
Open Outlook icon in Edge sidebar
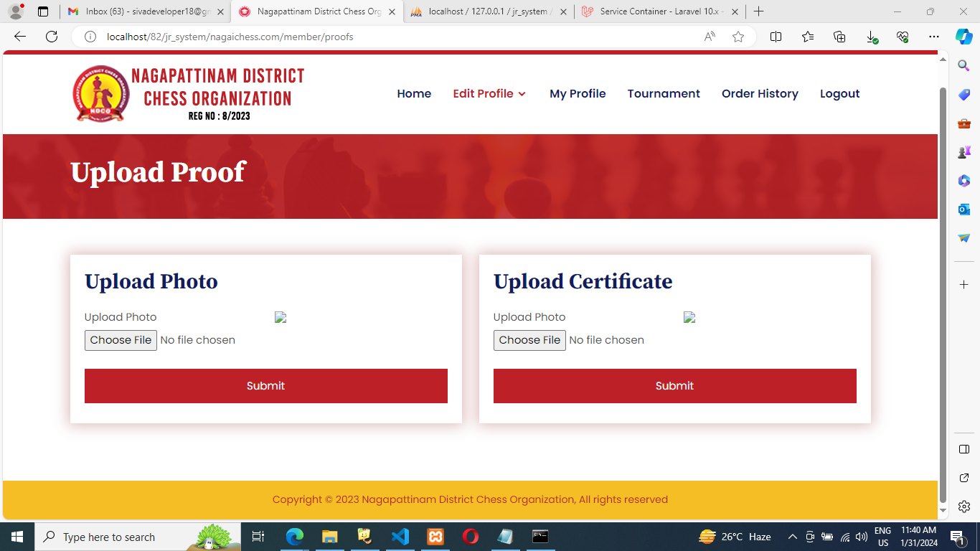(x=963, y=209)
